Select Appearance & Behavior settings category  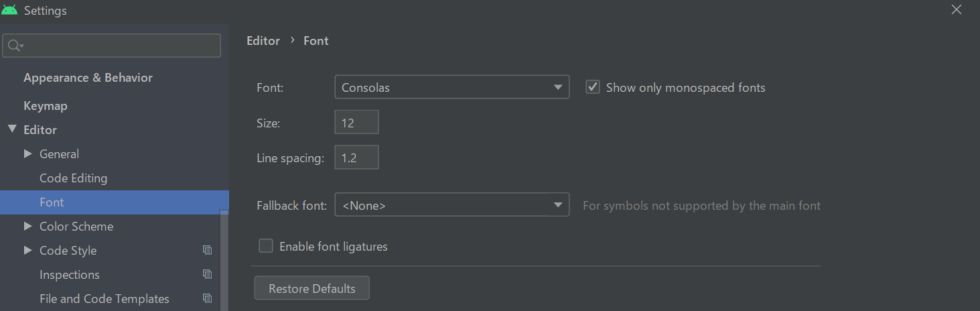point(88,78)
